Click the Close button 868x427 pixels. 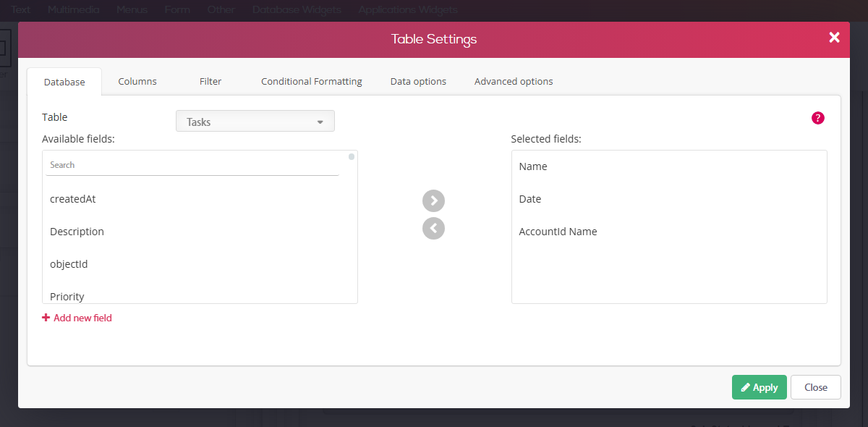pos(816,387)
